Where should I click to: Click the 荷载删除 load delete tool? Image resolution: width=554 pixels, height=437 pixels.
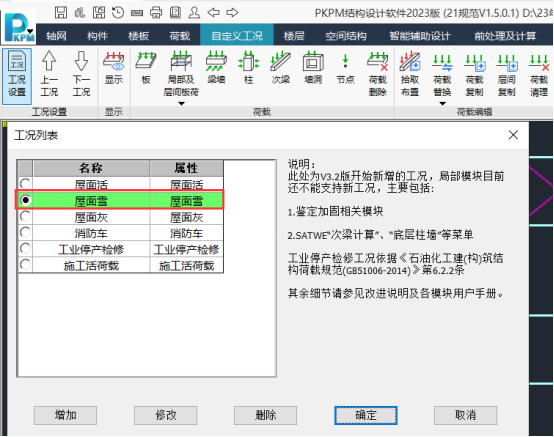point(378,73)
